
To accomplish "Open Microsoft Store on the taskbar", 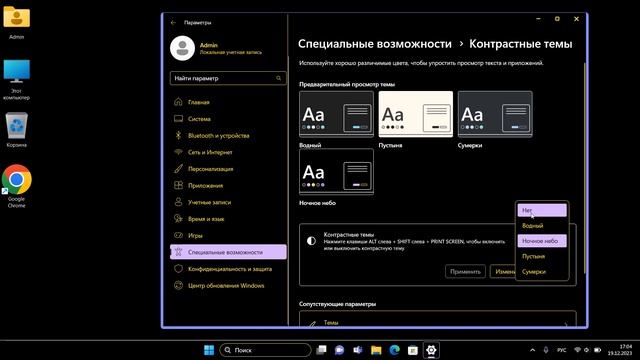I will [413, 350].
